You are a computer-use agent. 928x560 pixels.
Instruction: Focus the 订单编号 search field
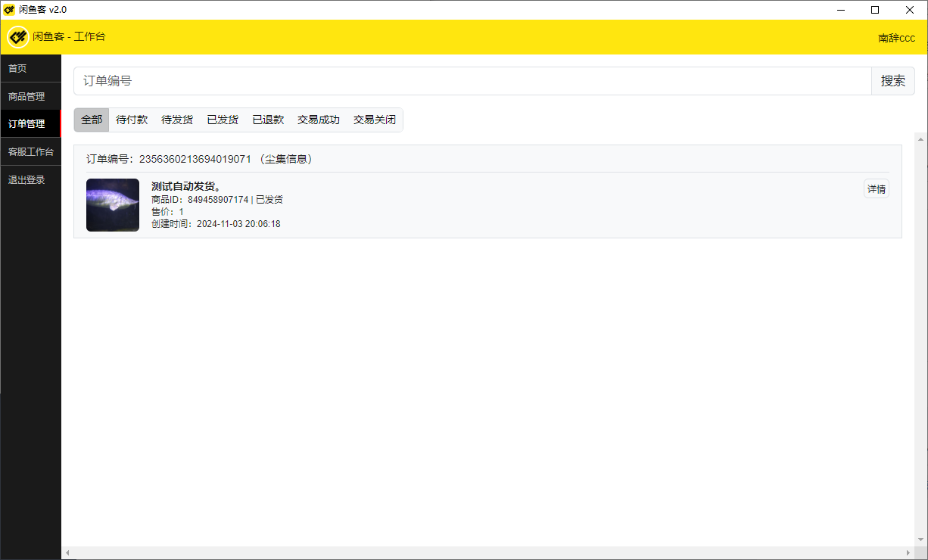click(472, 81)
